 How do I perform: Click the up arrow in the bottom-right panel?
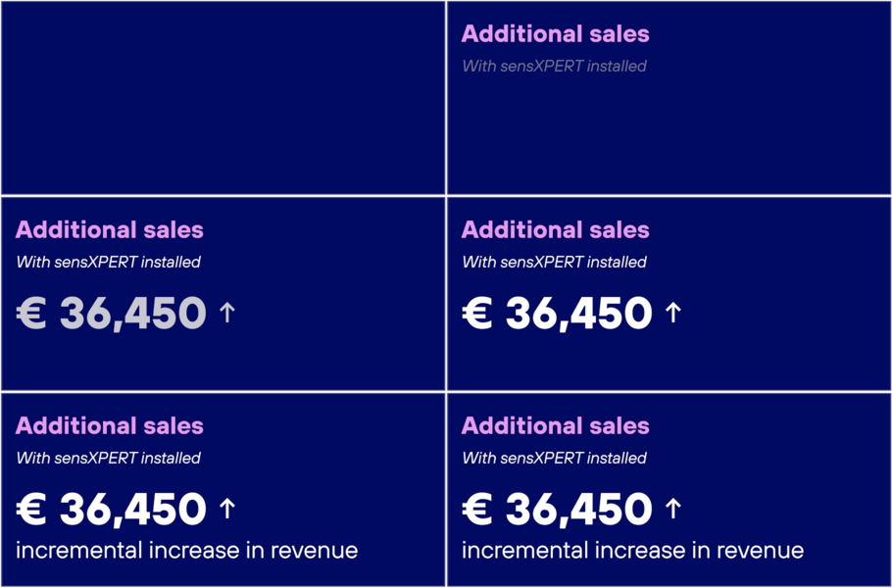click(x=673, y=509)
